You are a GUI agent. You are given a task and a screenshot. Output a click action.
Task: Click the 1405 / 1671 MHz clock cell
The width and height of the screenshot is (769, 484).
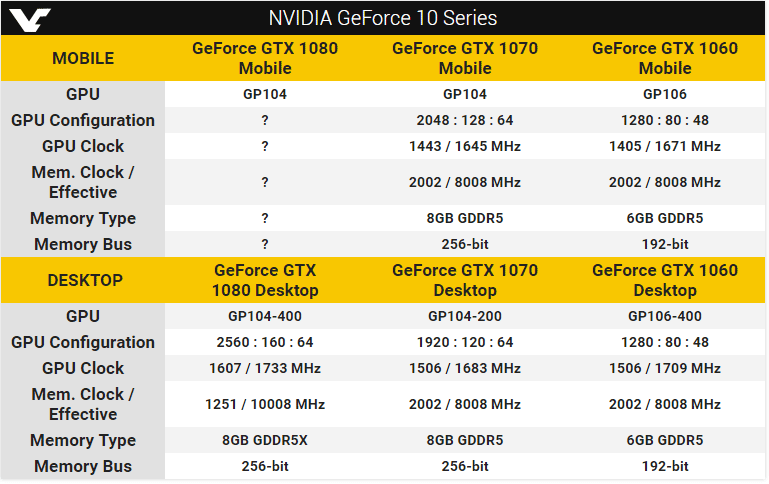click(x=665, y=146)
